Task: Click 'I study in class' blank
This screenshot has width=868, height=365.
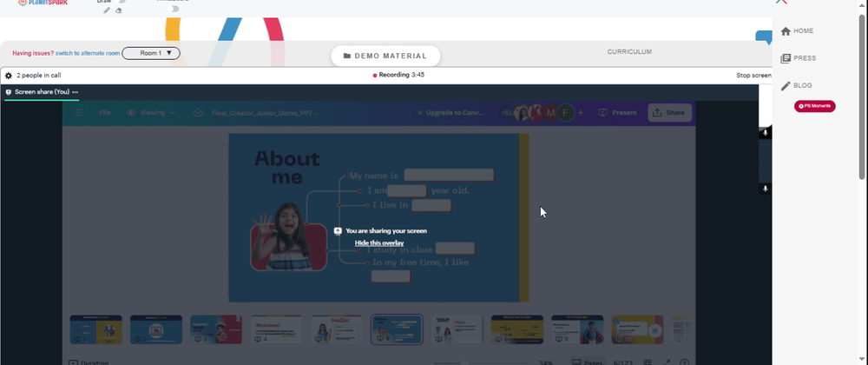Action: point(455,249)
